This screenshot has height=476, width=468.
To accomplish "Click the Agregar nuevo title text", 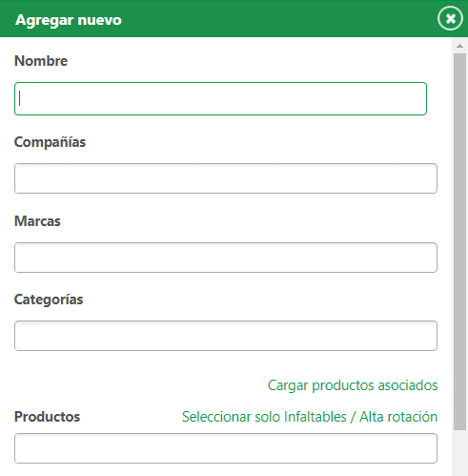I will pyautogui.click(x=69, y=20).
